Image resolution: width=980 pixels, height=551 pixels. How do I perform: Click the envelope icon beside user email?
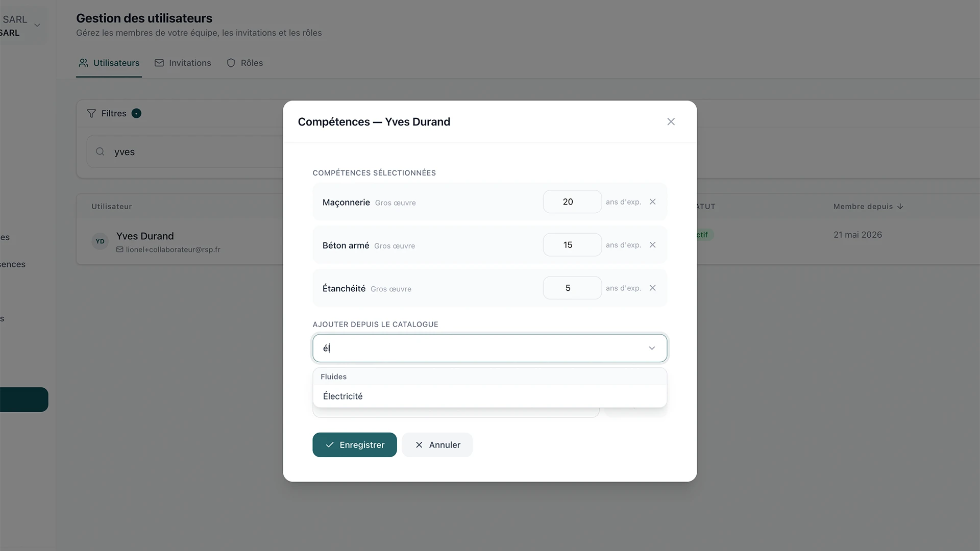point(119,249)
